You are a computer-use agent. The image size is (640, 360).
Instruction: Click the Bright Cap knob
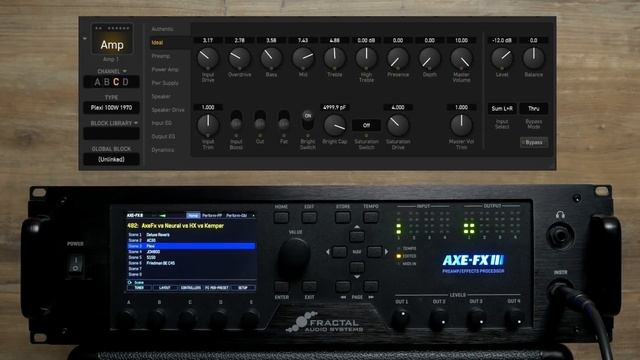pos(335,125)
